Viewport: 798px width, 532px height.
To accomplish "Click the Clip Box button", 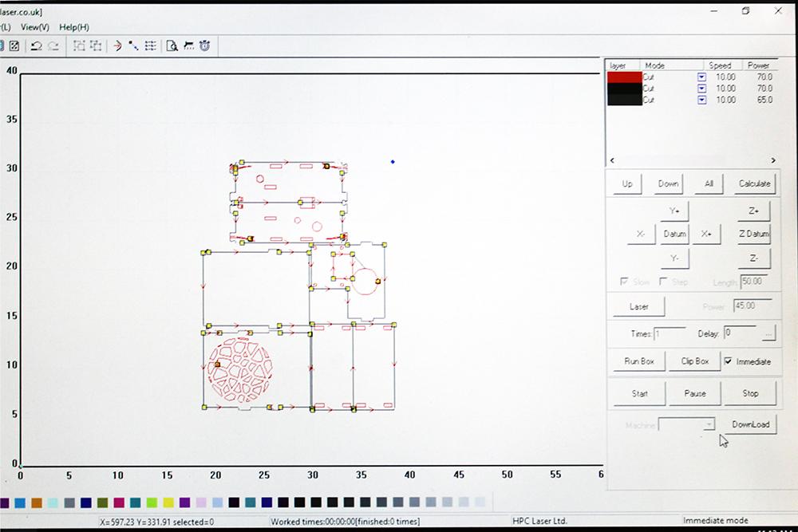I will coord(695,361).
